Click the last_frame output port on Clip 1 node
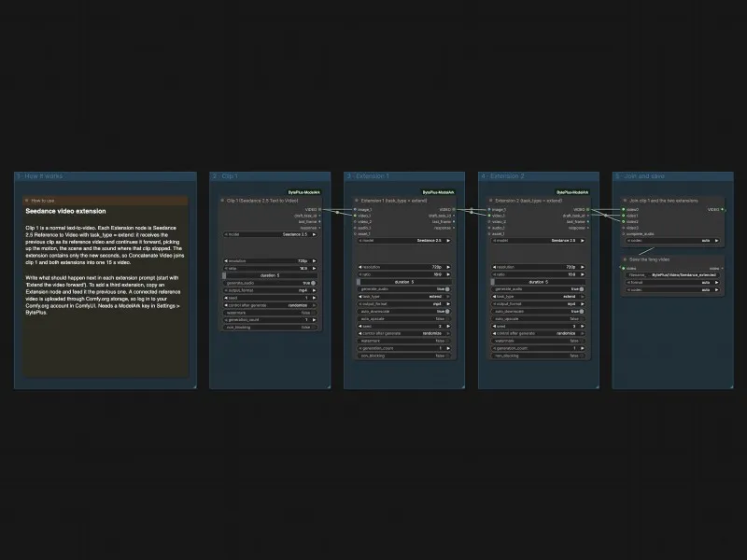747x560 pixels. tap(319, 222)
